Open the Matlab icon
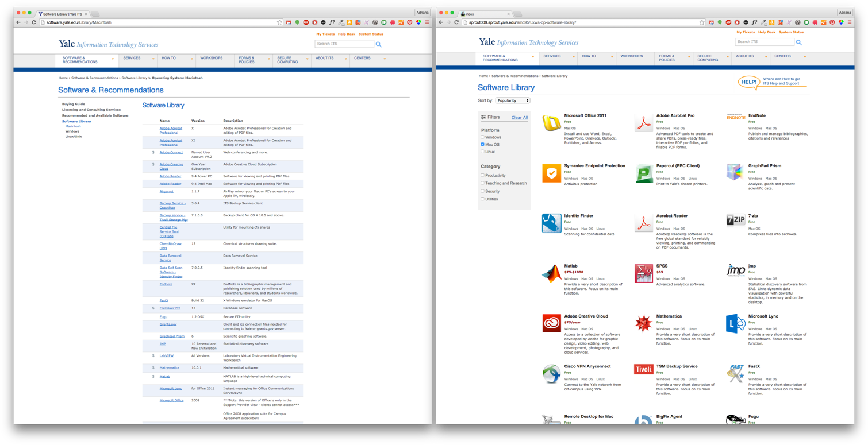Viewport: 868px width, 445px height. coord(552,273)
